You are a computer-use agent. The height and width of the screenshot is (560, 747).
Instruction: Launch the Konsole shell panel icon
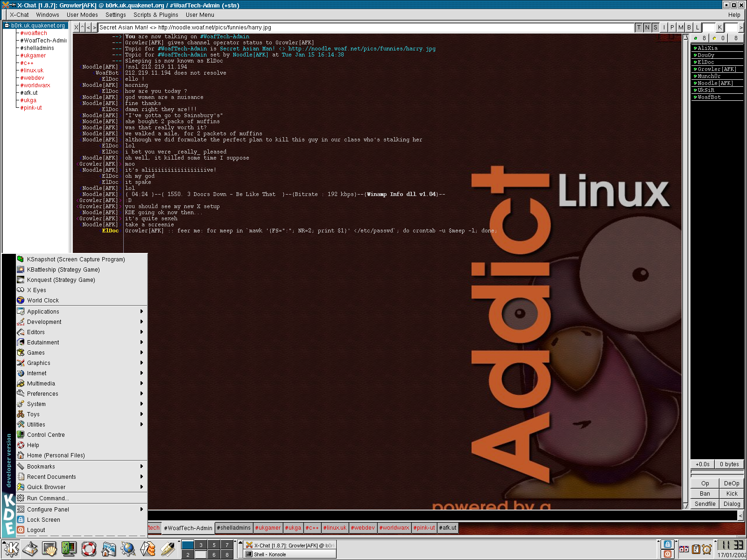click(x=49, y=549)
